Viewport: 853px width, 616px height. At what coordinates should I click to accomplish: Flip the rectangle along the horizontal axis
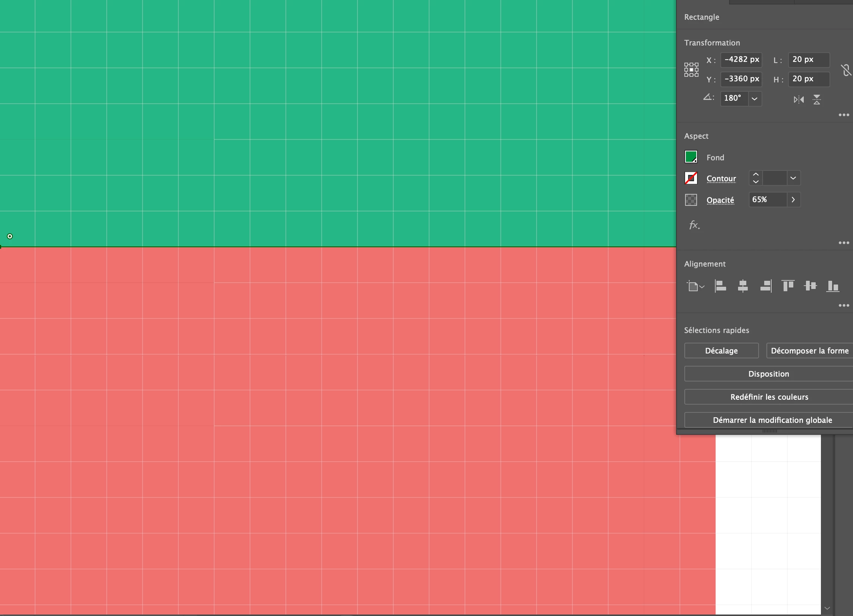799,100
